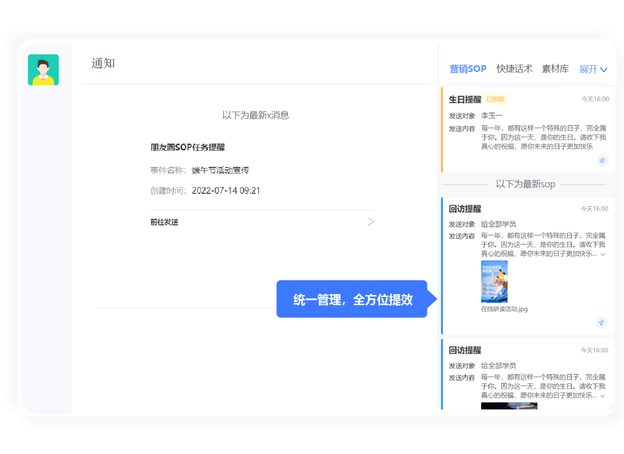Click the 生日提醒 card title
This screenshot has width=624, height=454.
click(x=465, y=100)
